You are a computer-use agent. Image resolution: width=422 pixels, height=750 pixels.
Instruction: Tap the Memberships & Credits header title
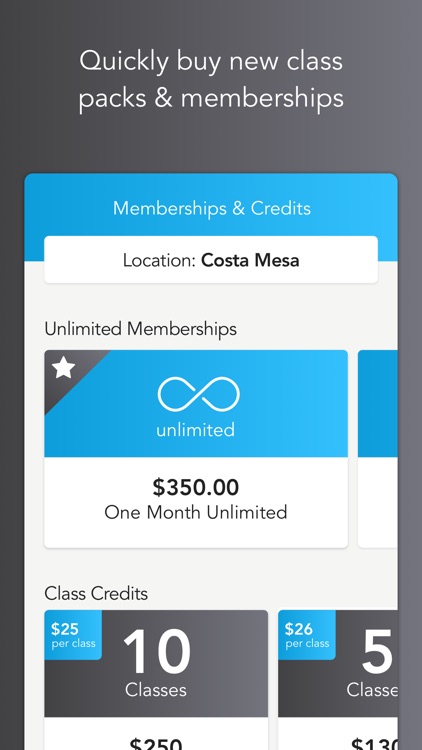pos(211,208)
